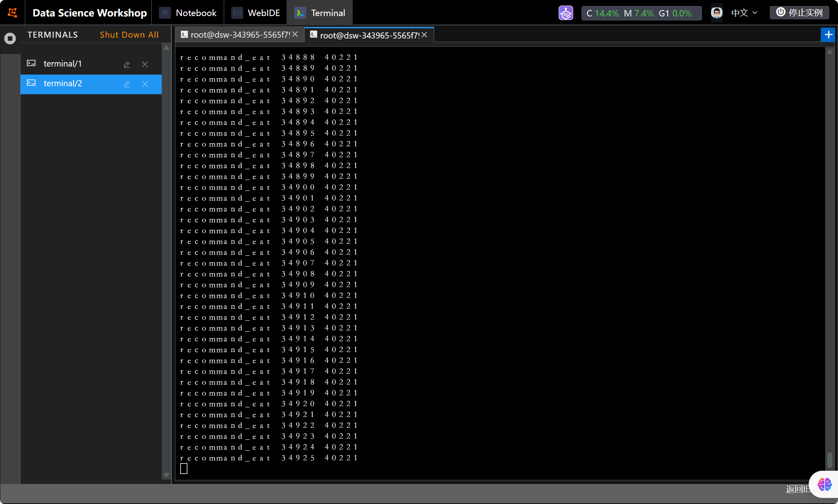Click the user avatar icon

coord(716,13)
